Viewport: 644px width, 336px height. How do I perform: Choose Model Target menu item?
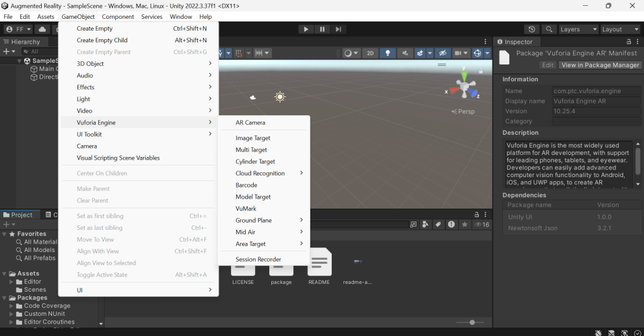(x=263, y=197)
